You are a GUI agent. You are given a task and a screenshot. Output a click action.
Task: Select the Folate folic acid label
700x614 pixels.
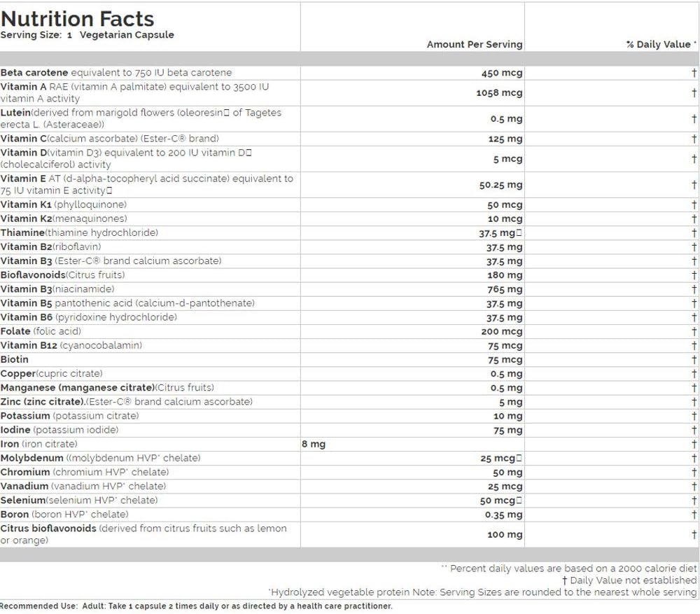(41, 331)
